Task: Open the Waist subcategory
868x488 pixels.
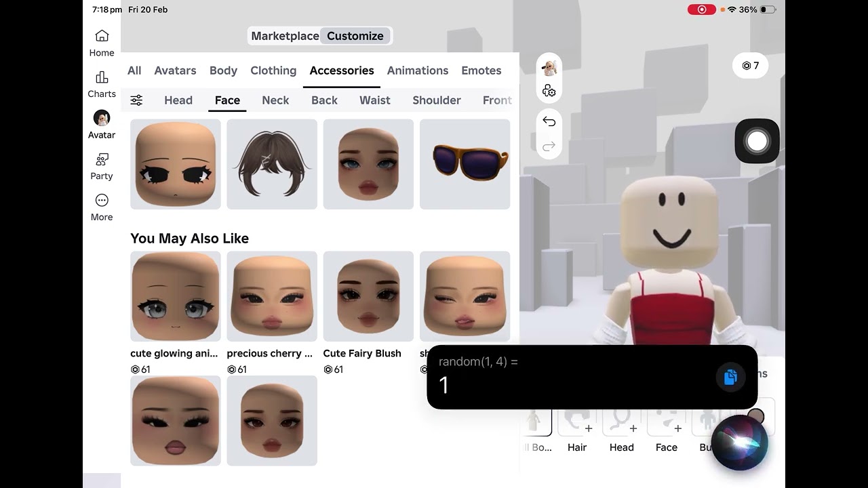Action: coord(375,100)
